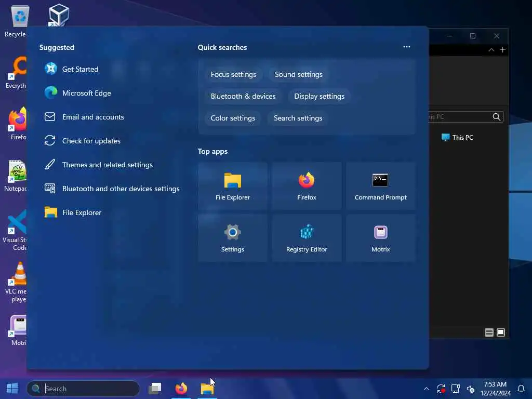Open the Windows Start button

pos(12,388)
